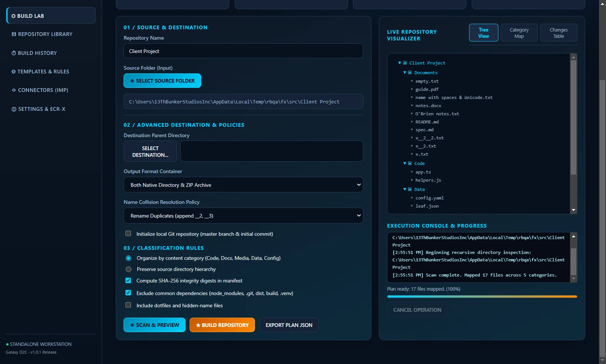Click the Build Lab sidebar icon
The width and height of the screenshot is (606, 364).
click(13, 16)
